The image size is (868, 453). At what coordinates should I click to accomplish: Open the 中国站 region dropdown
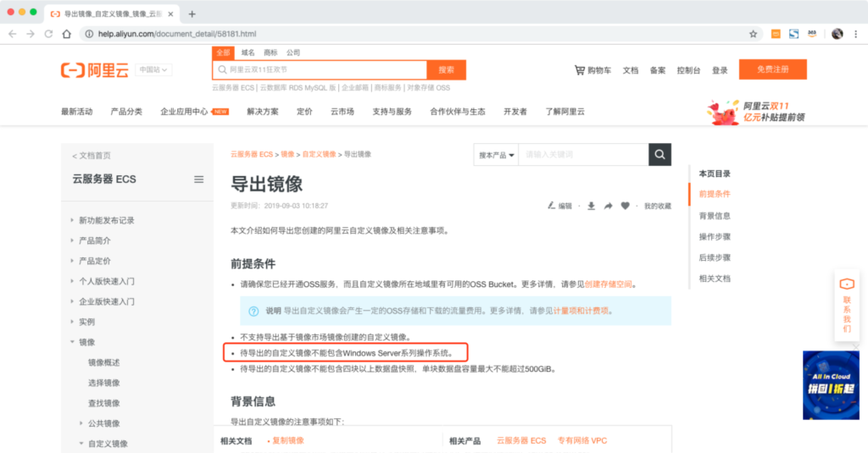(154, 69)
